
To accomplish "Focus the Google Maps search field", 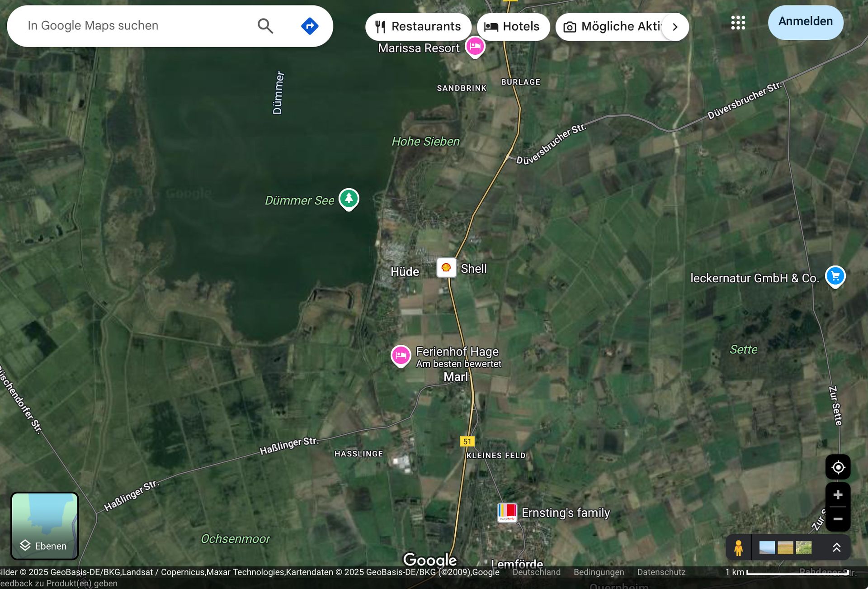I will click(x=136, y=26).
